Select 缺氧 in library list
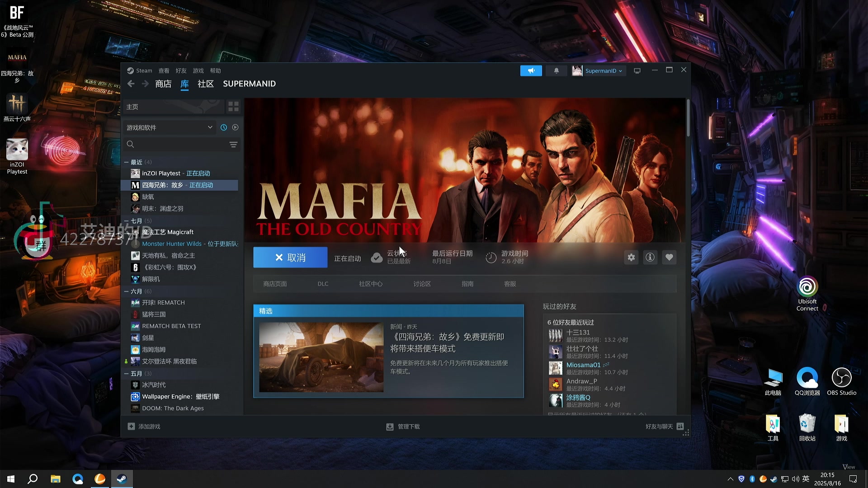 click(180, 197)
